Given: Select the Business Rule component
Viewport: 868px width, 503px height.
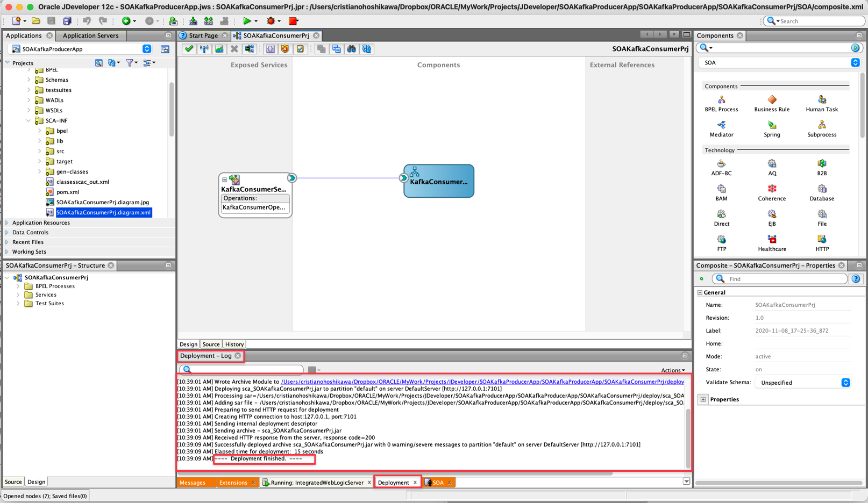Looking at the screenshot, I should pos(772,104).
